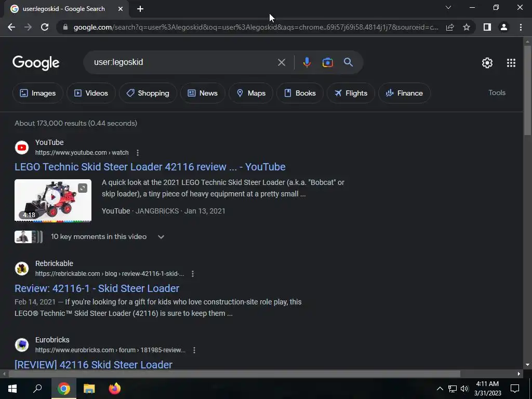Screen dimensions: 532x399
Task: Click the YouTube favicon in first result
Action: 22,148
